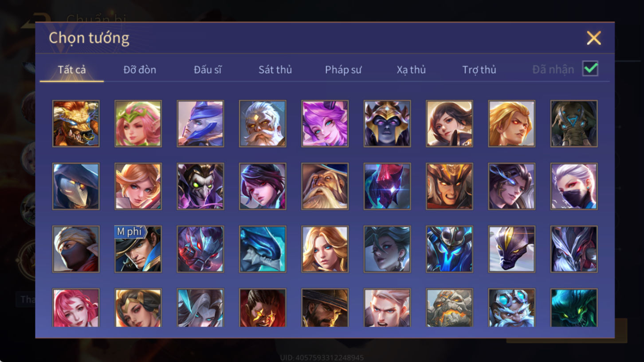
Task: Select the cowboy hat bearded hero portrait
Action: (325, 308)
